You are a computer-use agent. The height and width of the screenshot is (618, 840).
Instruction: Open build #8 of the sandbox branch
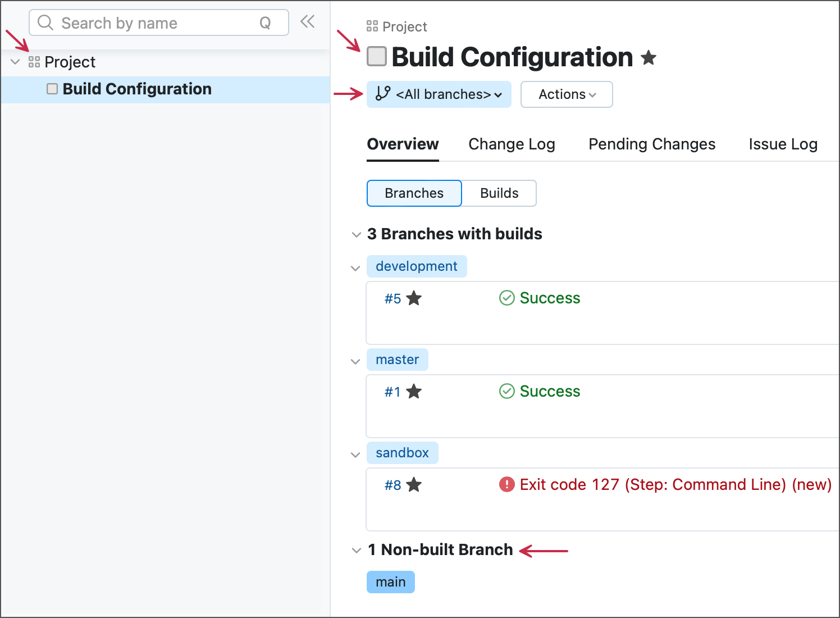point(392,484)
